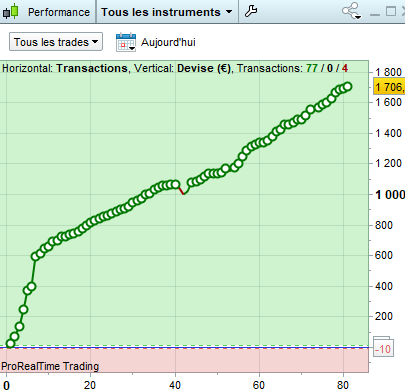Click the -10 price axis marker

point(383,349)
